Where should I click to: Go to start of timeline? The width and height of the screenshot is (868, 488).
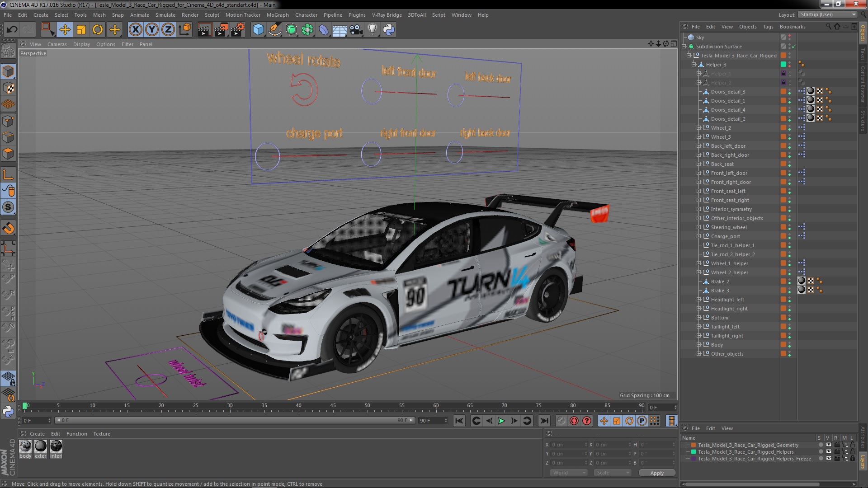point(459,421)
